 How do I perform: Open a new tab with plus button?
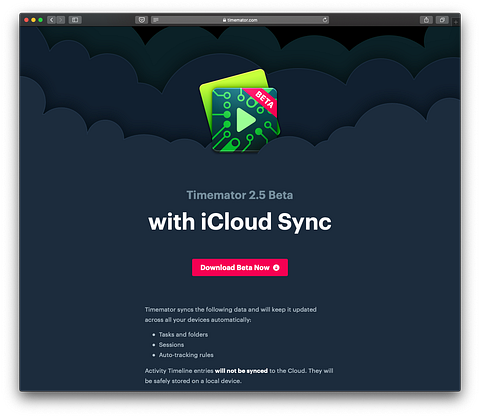456,22
